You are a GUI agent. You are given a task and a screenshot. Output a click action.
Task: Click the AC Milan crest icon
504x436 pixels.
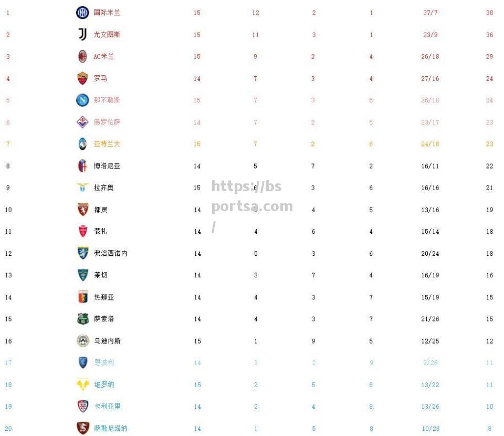(x=82, y=56)
